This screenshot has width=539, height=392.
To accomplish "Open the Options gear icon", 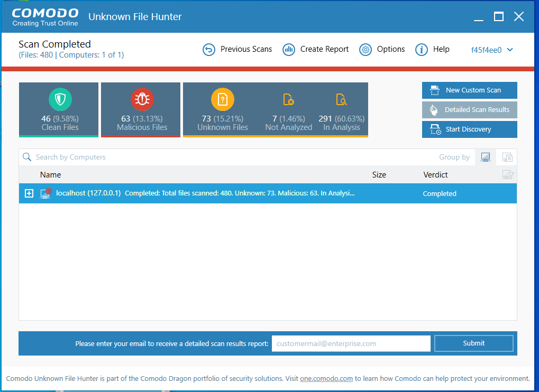I will coord(366,50).
